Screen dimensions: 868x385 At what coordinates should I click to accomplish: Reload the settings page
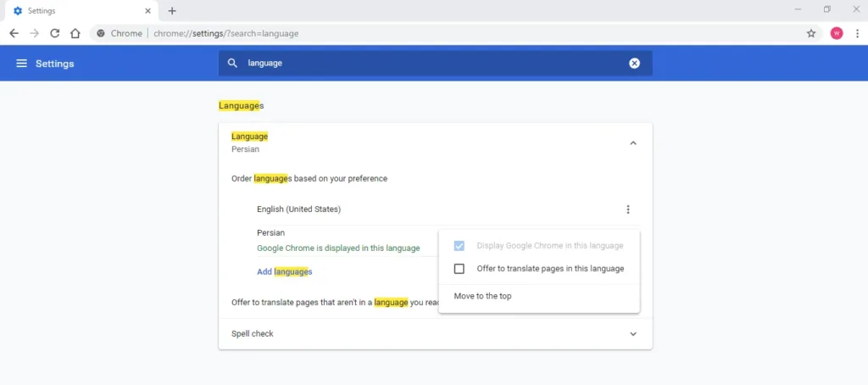coord(55,33)
